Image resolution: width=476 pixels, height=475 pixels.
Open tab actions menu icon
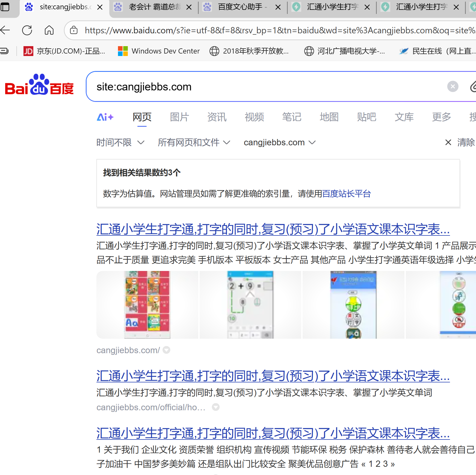(5, 7)
